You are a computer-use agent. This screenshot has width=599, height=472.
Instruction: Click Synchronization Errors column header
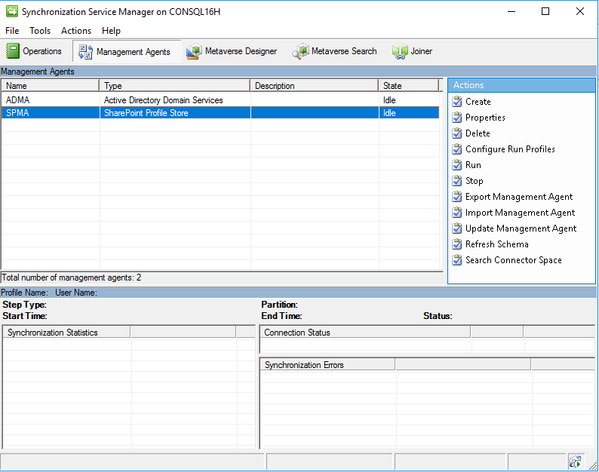327,365
